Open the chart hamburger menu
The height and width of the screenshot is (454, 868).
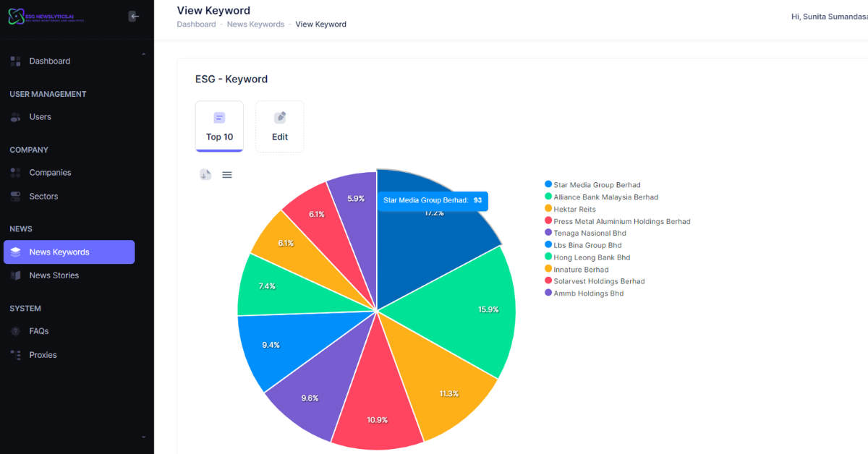tap(227, 174)
